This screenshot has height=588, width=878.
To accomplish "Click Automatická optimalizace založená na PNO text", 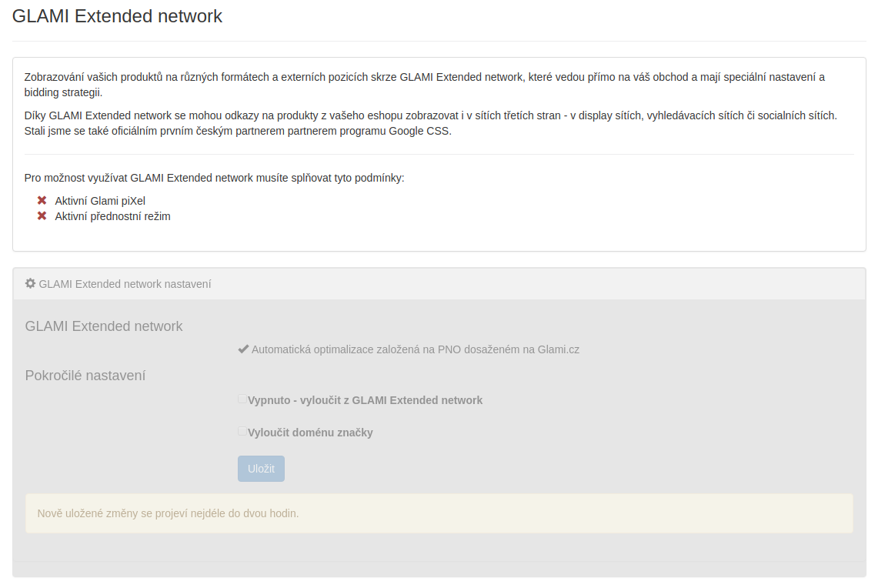I will click(416, 350).
